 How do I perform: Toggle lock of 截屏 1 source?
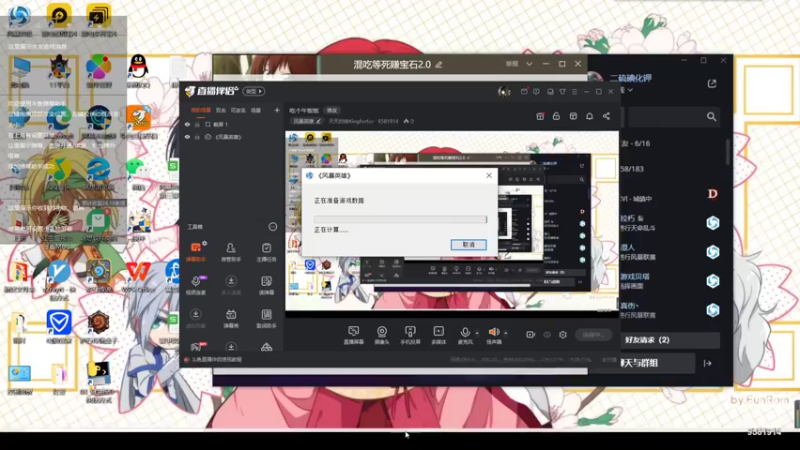pos(197,124)
